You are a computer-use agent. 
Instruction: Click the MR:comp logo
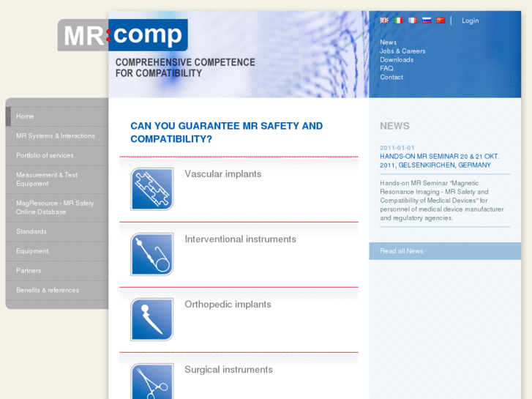click(x=123, y=35)
